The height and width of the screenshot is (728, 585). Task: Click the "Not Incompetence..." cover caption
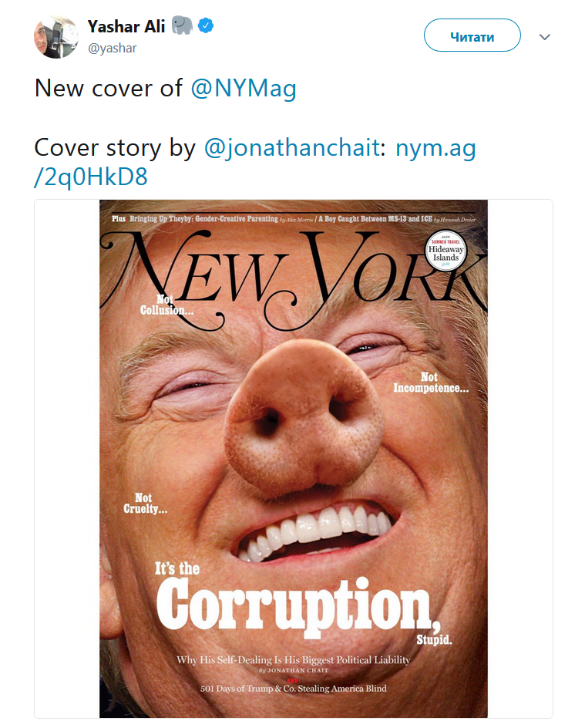[x=430, y=383]
